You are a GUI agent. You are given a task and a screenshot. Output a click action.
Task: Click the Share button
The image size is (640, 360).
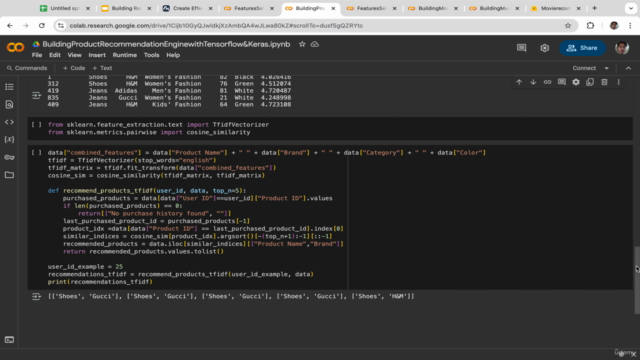point(582,48)
